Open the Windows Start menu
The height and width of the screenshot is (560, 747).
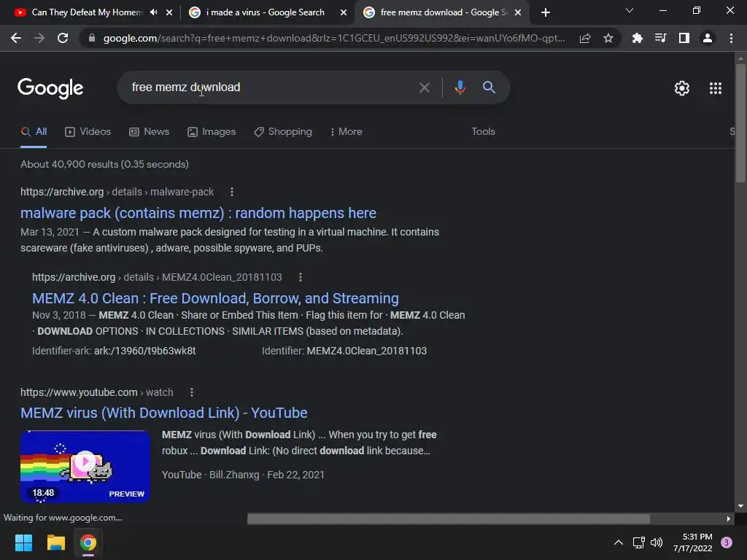[x=23, y=542]
